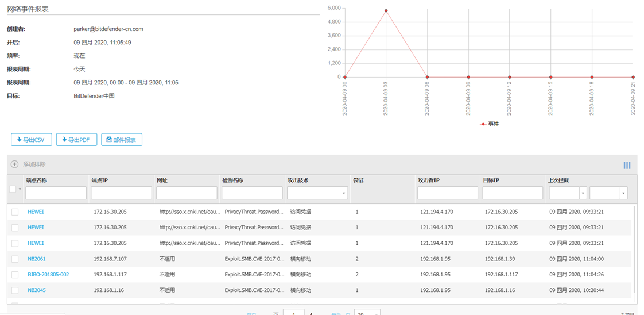Viewport: 644px width, 315px height.
Task: Click the 事件 legend marker in chart
Action: pyautogui.click(x=483, y=124)
